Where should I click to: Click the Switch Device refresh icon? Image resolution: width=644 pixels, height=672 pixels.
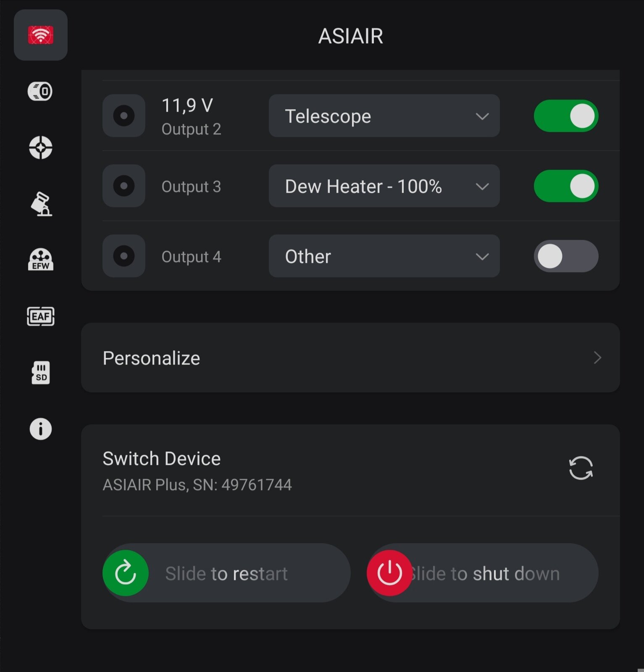(581, 468)
